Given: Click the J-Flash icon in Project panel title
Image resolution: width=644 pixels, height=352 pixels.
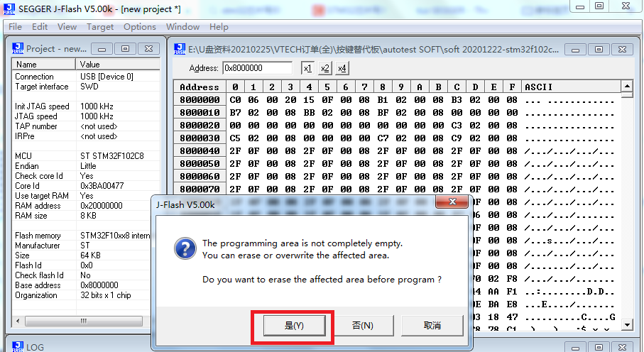Looking at the screenshot, I should point(18,48).
